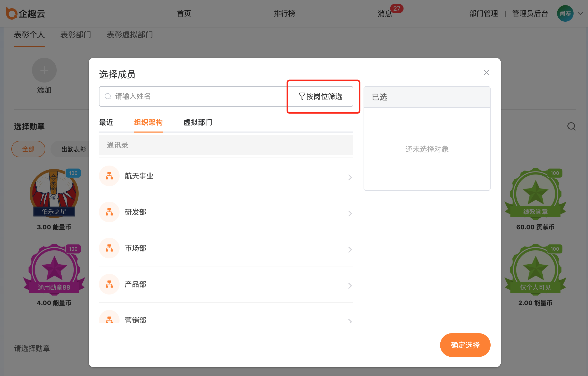Open the user account dropdown arrow
Image resolution: width=588 pixels, height=376 pixels.
point(580,13)
